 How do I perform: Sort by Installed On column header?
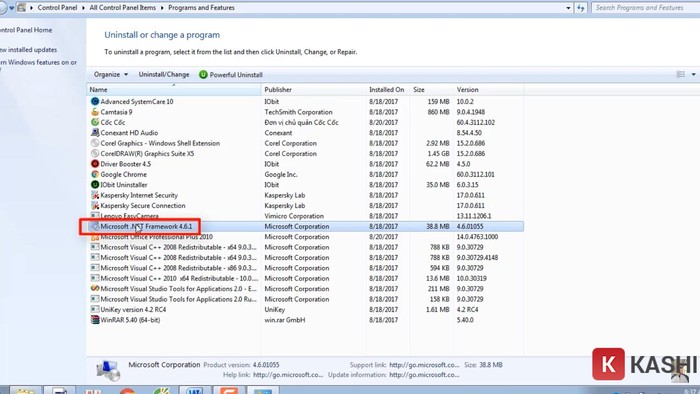point(388,90)
